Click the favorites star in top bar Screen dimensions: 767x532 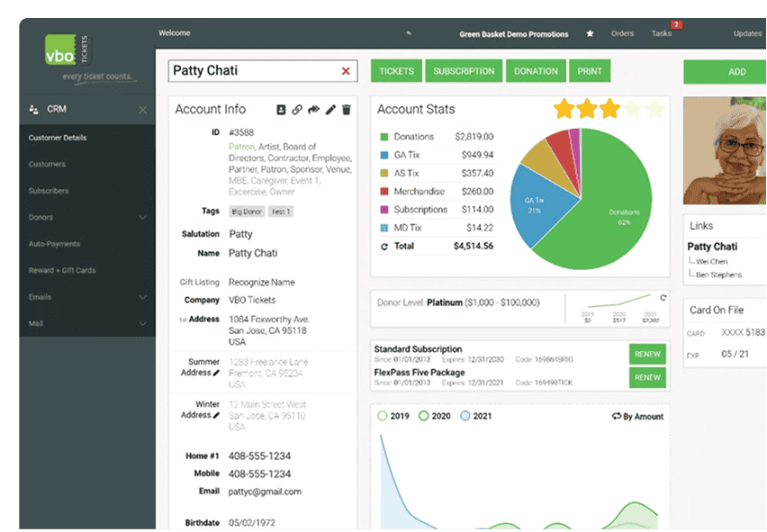[x=591, y=34]
